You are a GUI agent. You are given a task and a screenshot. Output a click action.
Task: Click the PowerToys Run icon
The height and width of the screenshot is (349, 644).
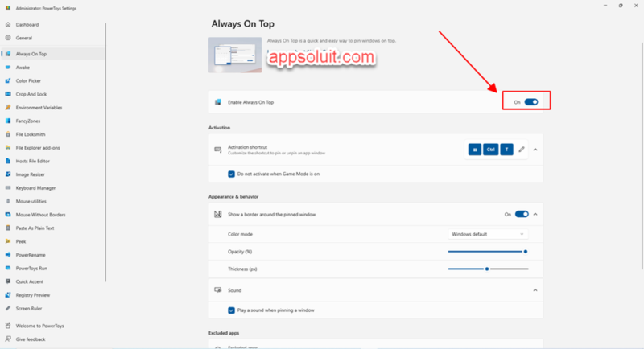tap(8, 269)
